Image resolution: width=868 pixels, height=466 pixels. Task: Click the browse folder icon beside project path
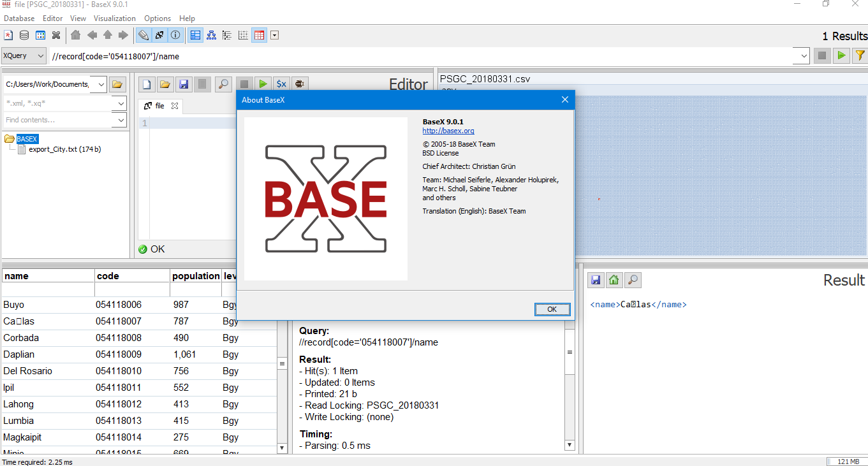click(x=117, y=84)
